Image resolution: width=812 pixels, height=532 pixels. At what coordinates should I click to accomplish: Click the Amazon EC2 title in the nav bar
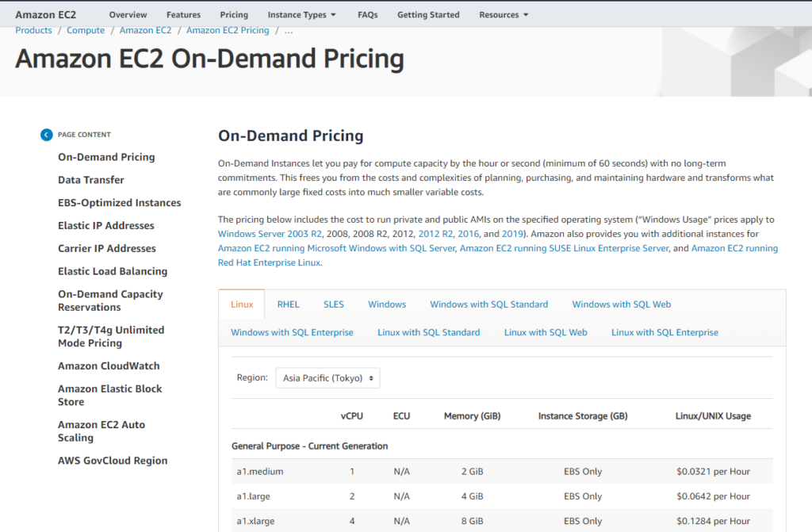click(x=45, y=15)
